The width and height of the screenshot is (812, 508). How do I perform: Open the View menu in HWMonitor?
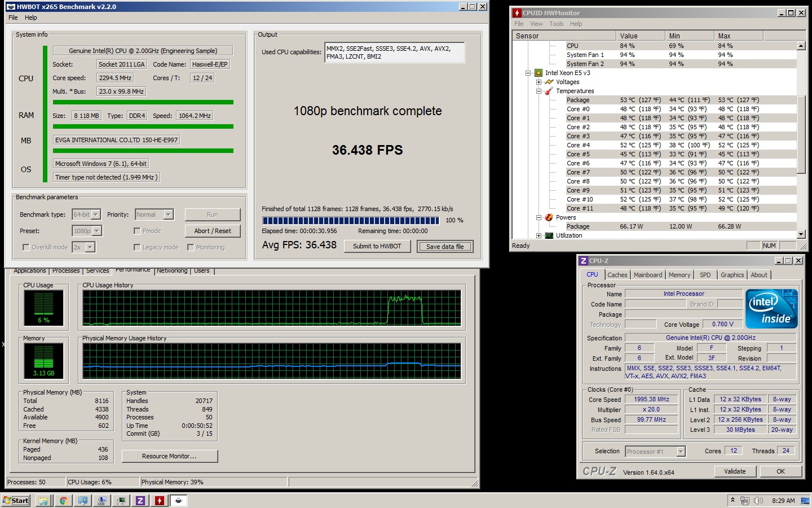tap(536, 24)
